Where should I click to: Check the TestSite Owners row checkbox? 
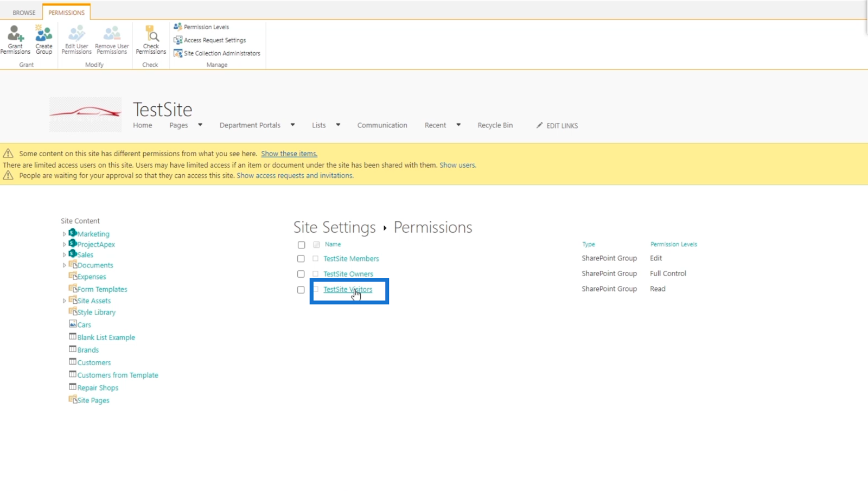click(x=301, y=274)
